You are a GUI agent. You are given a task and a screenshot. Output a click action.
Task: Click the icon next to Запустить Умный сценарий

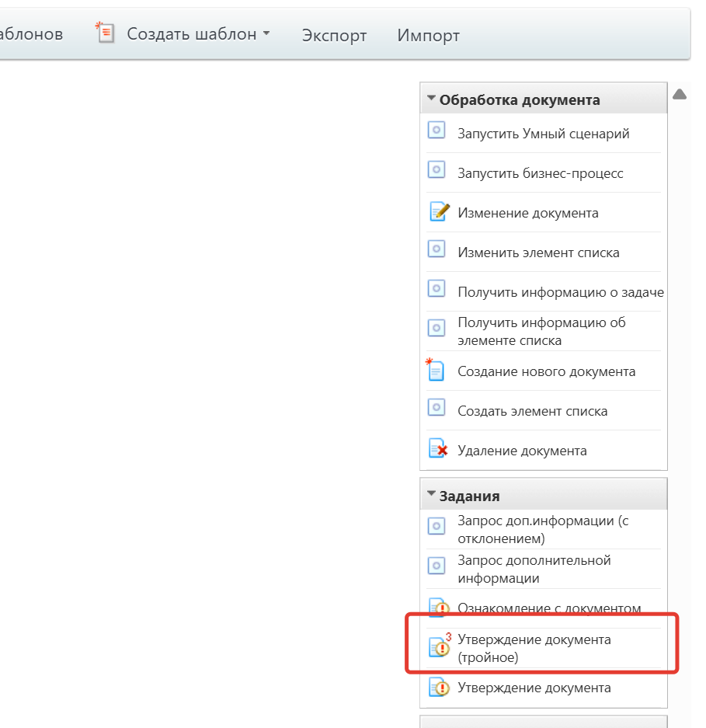click(436, 131)
